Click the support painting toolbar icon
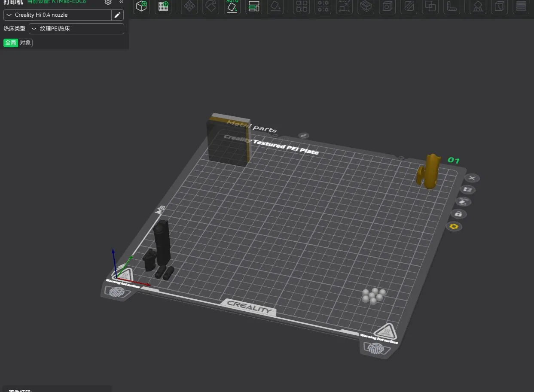 point(478,6)
